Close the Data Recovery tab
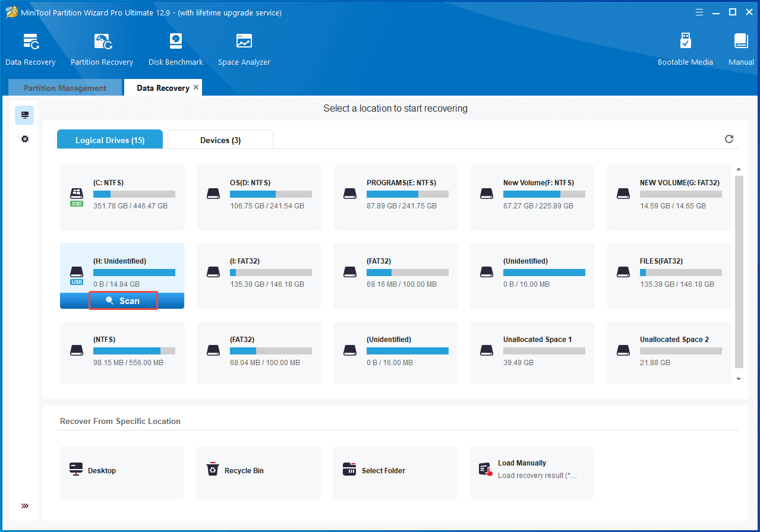This screenshot has height=532, width=760. coord(196,87)
